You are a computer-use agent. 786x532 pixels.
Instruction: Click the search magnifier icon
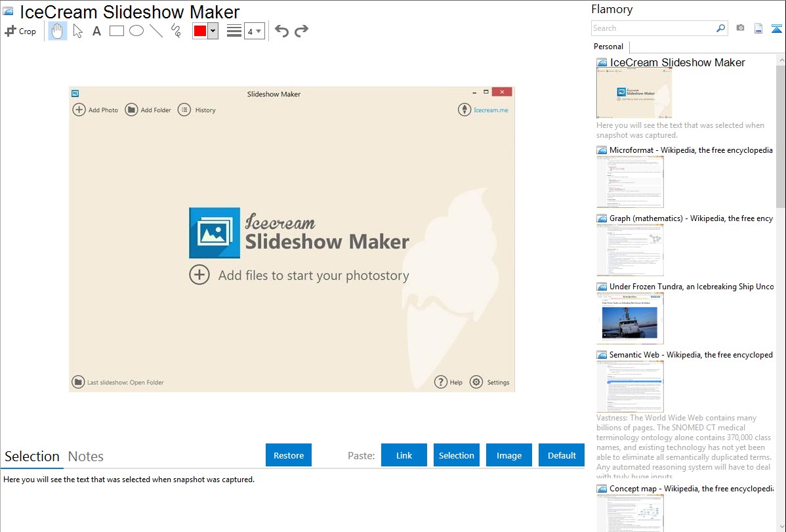point(721,28)
